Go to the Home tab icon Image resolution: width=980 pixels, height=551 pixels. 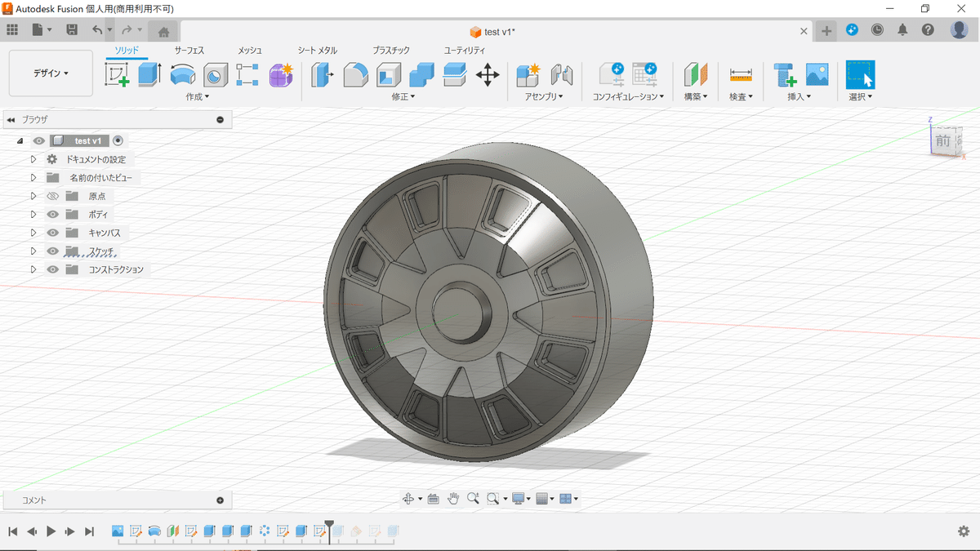click(x=163, y=32)
